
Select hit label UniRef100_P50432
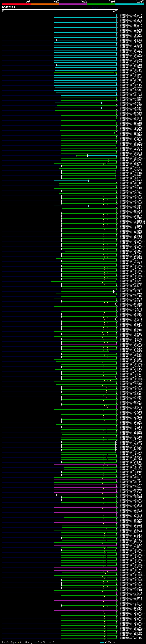131,238
